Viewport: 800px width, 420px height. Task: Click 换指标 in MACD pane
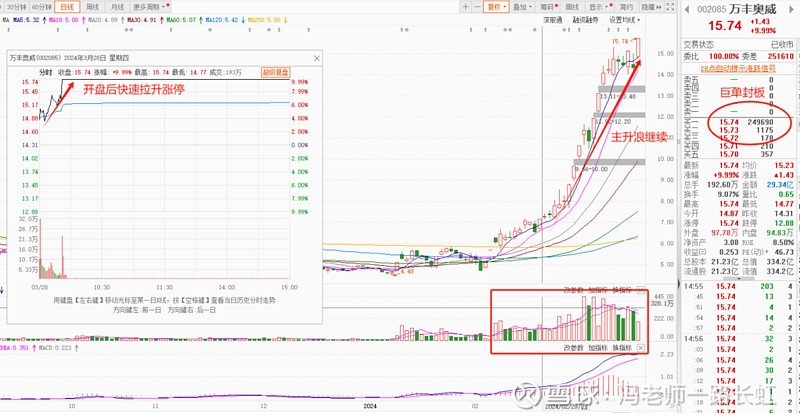coord(622,348)
